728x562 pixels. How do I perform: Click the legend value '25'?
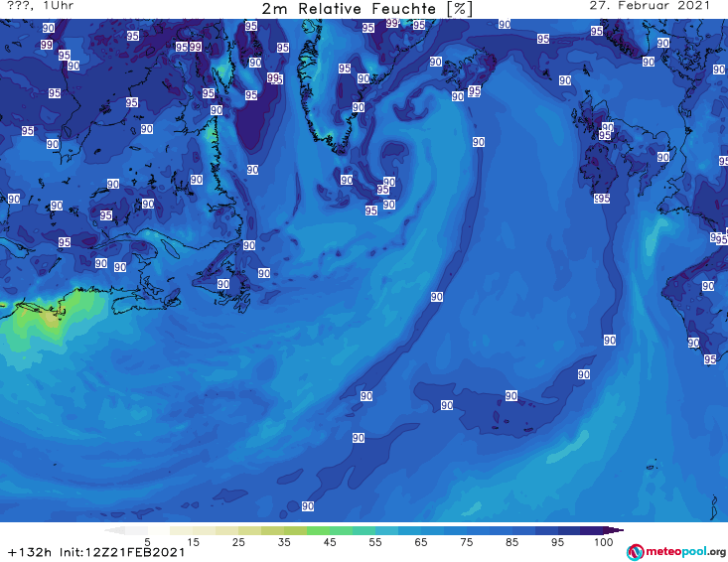tap(238, 542)
